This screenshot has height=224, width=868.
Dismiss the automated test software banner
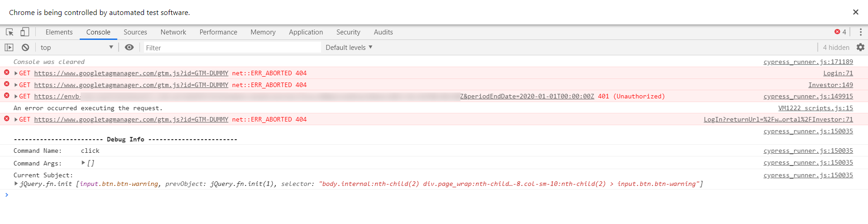click(855, 12)
